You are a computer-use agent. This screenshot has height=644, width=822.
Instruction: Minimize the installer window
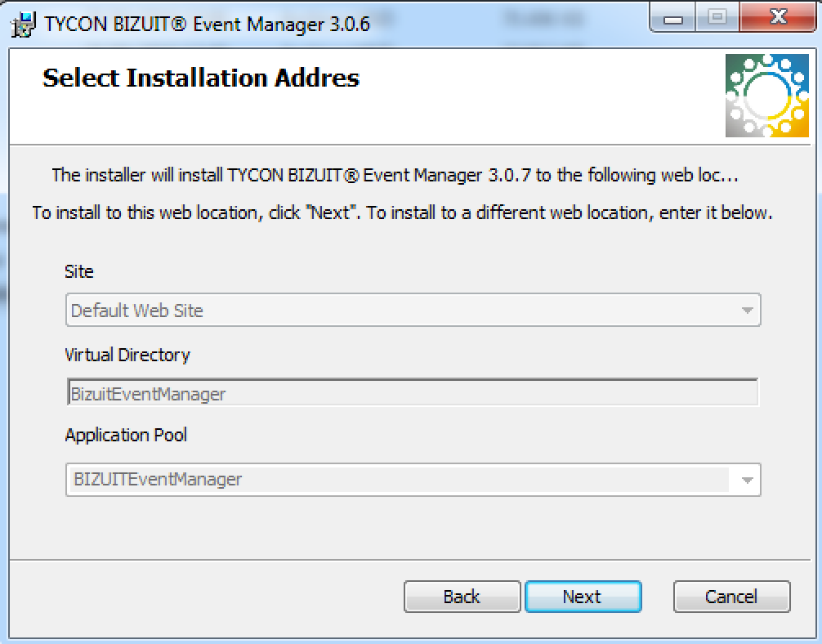click(x=672, y=18)
